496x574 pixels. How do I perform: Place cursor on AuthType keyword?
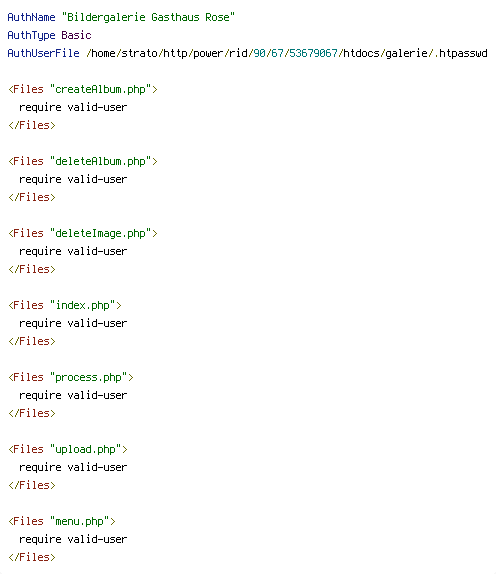coord(31,36)
